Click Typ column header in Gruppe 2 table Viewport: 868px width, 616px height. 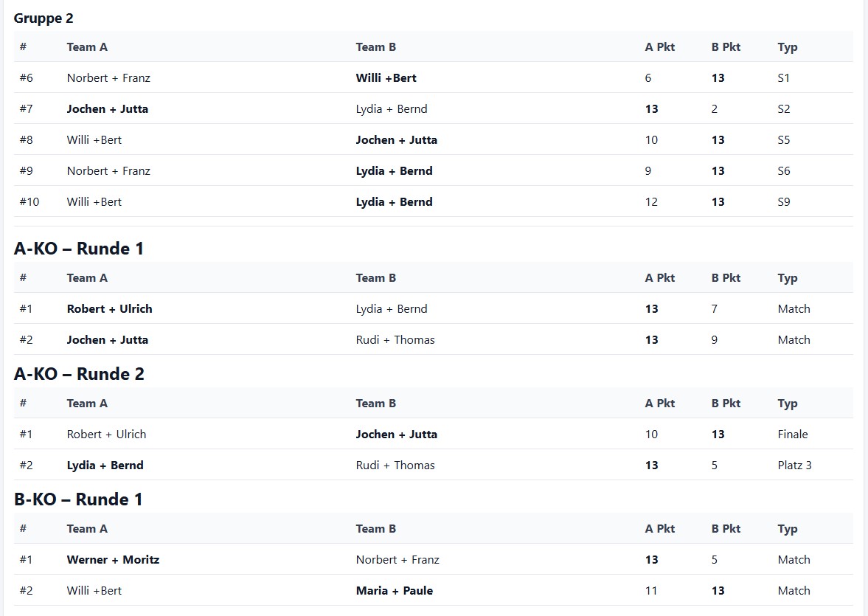pyautogui.click(x=787, y=47)
